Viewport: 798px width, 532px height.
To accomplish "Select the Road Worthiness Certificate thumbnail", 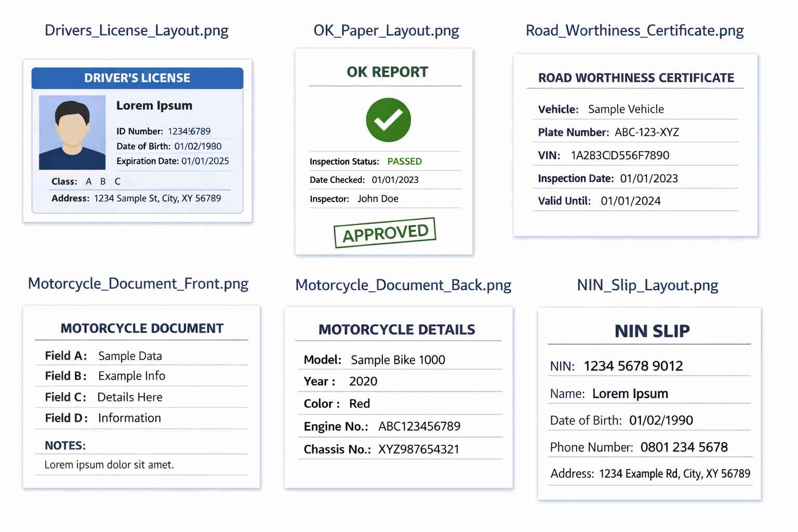I will (635, 145).
